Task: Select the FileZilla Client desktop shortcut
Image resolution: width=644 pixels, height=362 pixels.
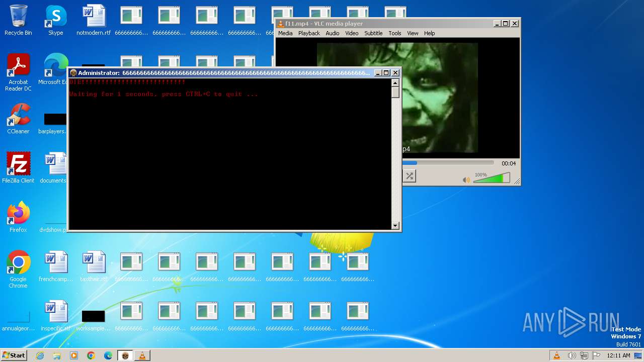Action: 18,168
